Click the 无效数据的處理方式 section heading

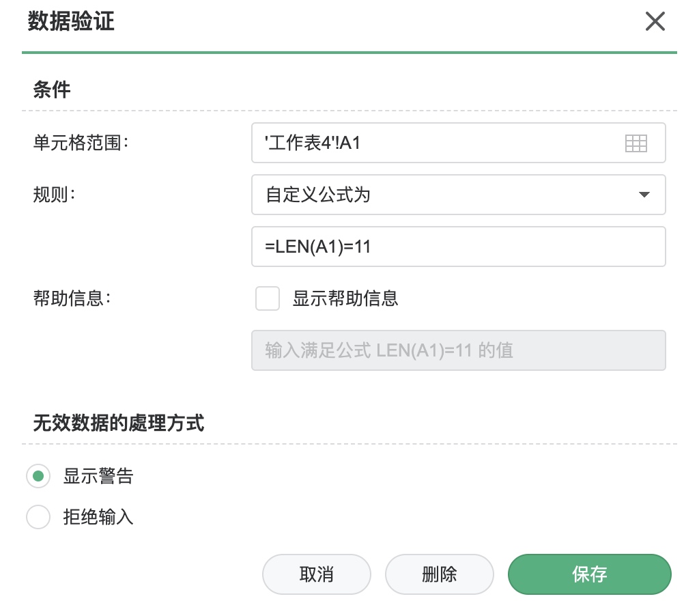119,423
